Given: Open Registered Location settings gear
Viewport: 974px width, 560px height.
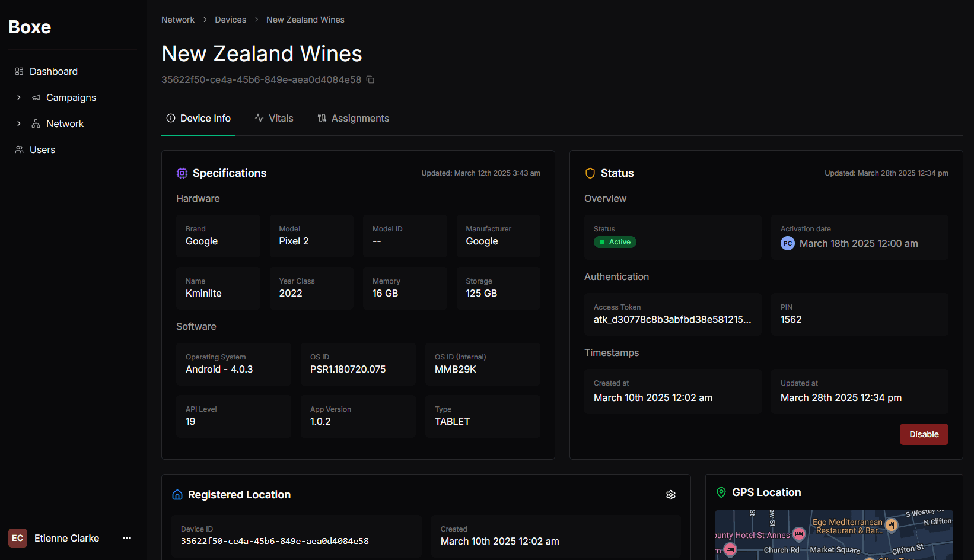Looking at the screenshot, I should tap(671, 495).
